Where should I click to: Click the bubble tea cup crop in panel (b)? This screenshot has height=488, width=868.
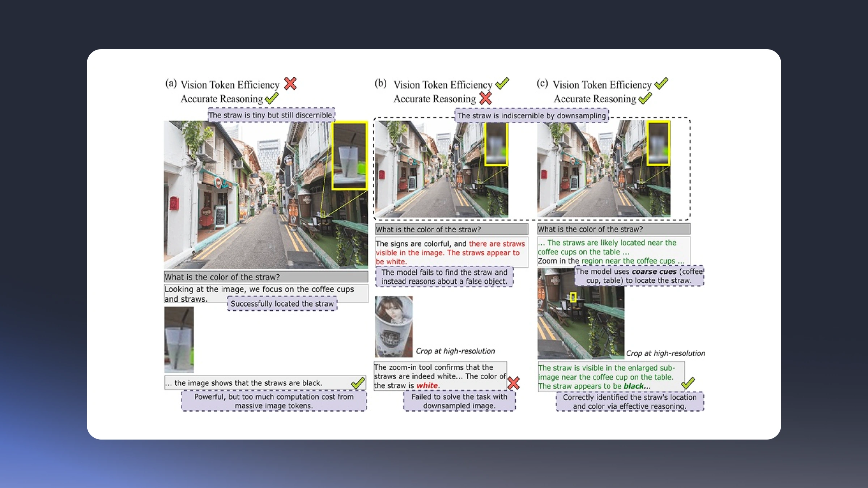[393, 327]
